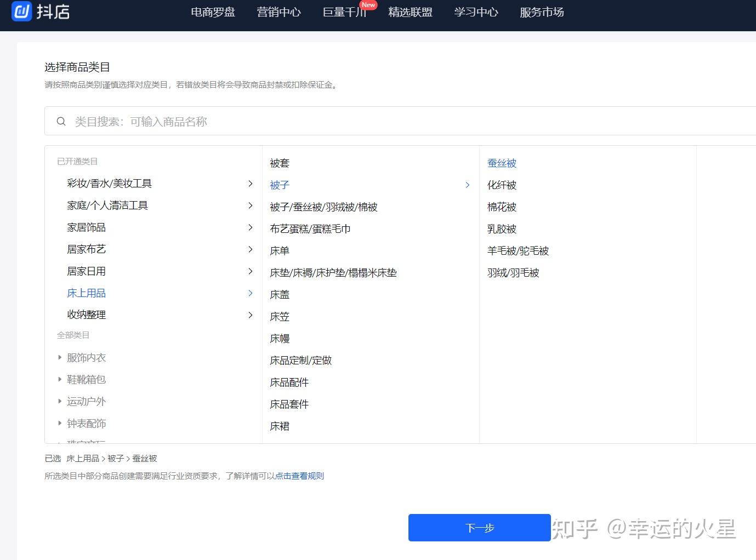
Task: Select category 收纳整理
Action: (x=86, y=315)
